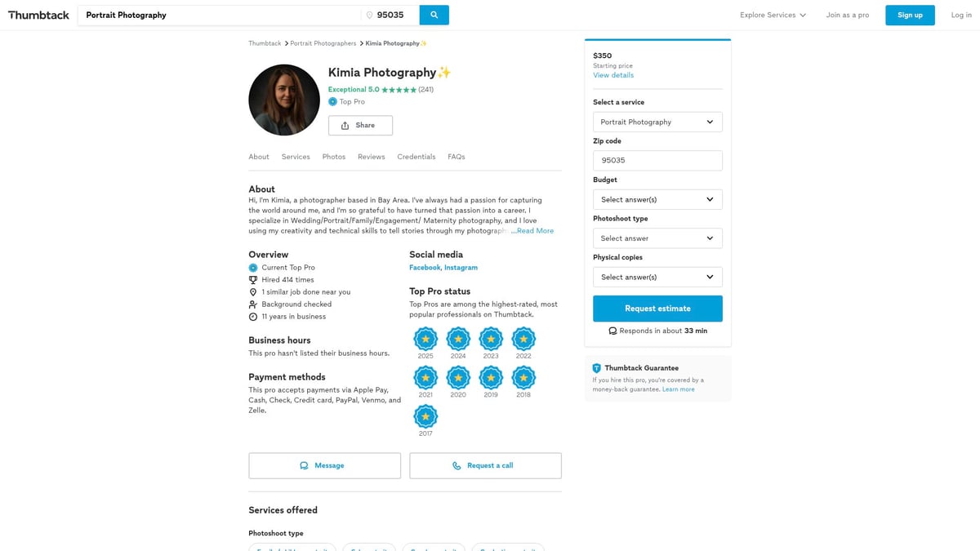Go to the Credentials tab
This screenshot has height=551, width=980.
[416, 157]
